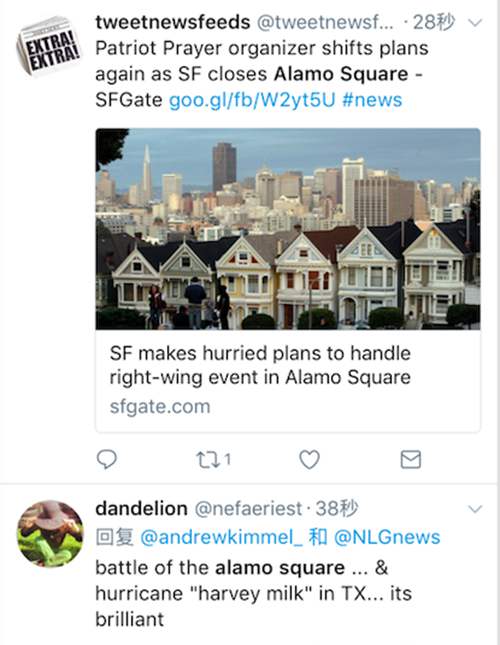Tap the reply speech bubble icon
The width and height of the screenshot is (500, 645).
click(106, 459)
